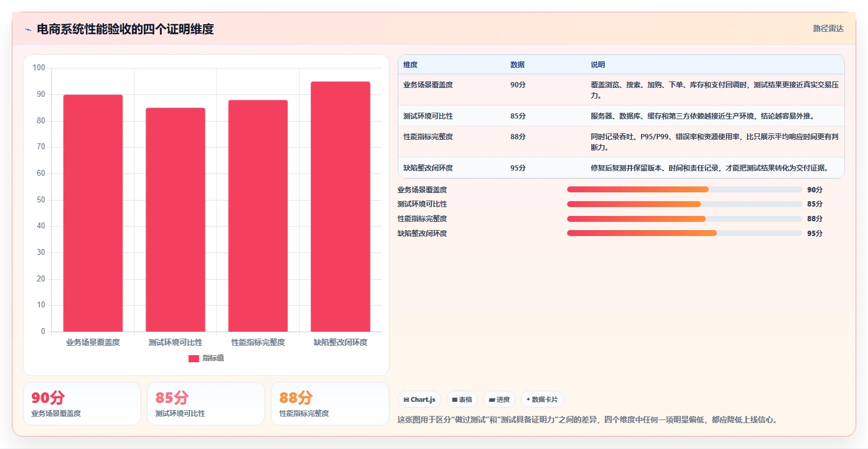The image size is (868, 449).
Task: Click the 说明 table column header
Action: [x=598, y=65]
